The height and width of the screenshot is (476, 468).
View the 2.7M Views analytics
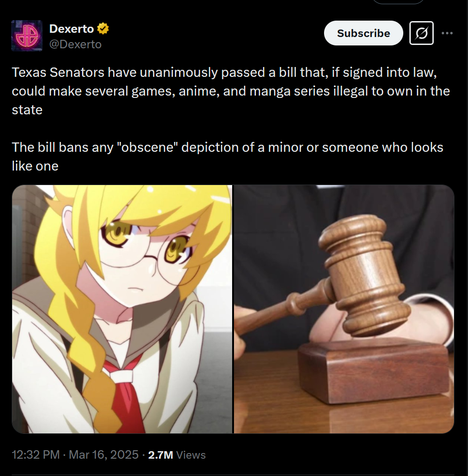[177, 455]
